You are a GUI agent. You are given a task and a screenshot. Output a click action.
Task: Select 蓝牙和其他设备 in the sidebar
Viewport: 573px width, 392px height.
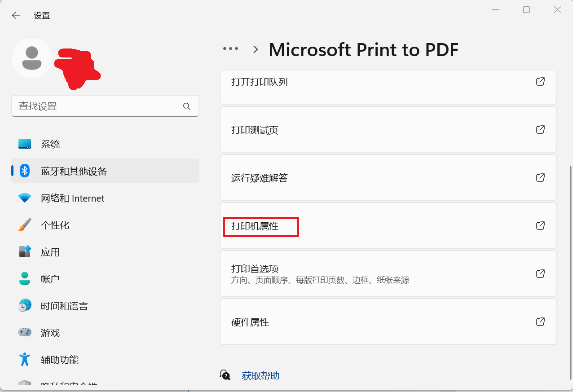pos(105,171)
